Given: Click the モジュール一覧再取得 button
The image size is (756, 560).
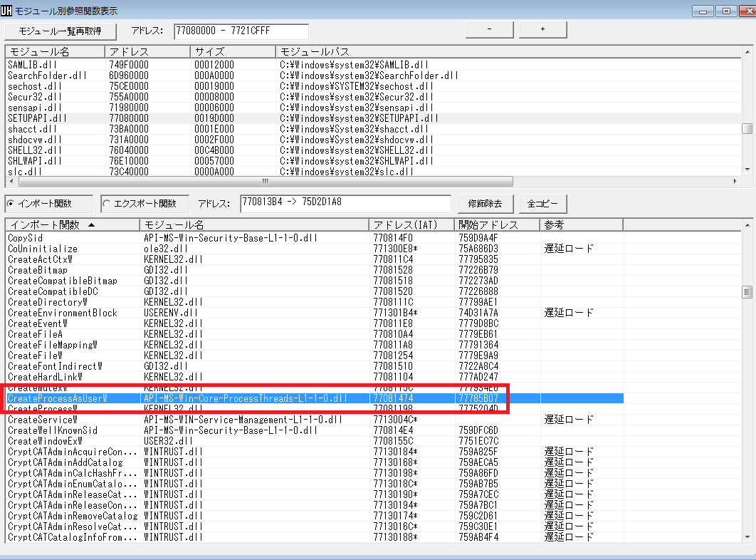Looking at the screenshot, I should point(61,31).
